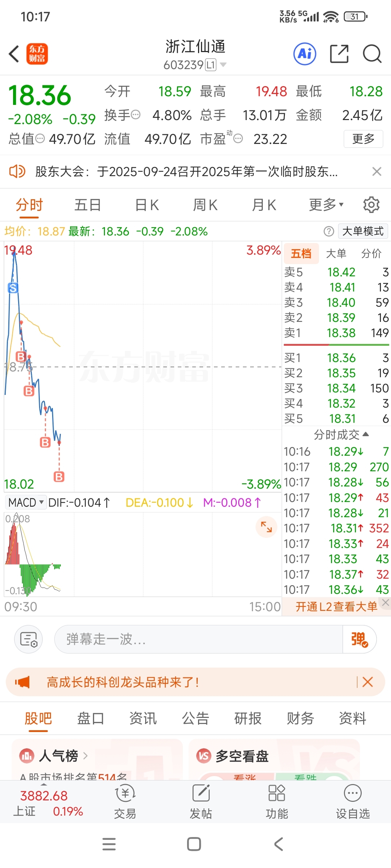This screenshot has height=868, width=391.
Task: Tap the 市盈 info bubble icon
Action: click(238, 139)
